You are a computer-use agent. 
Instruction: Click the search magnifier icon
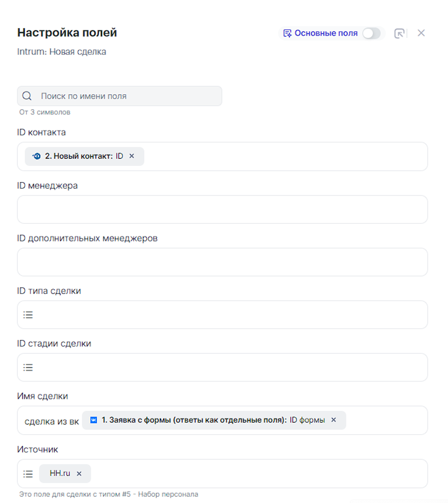(x=27, y=96)
